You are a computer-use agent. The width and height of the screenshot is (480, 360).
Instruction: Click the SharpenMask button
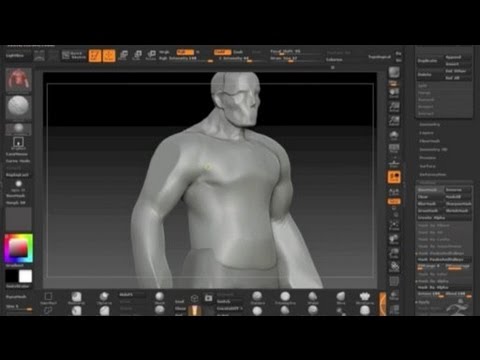click(458, 204)
